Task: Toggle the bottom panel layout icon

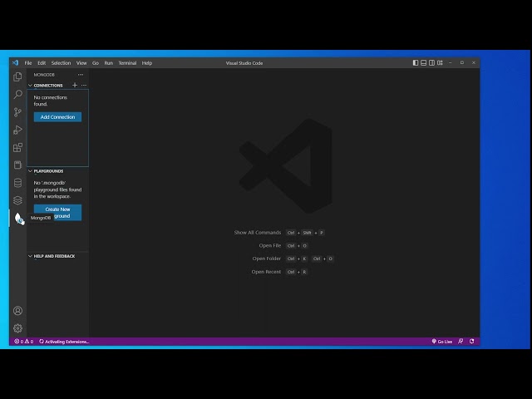Action: pos(423,63)
